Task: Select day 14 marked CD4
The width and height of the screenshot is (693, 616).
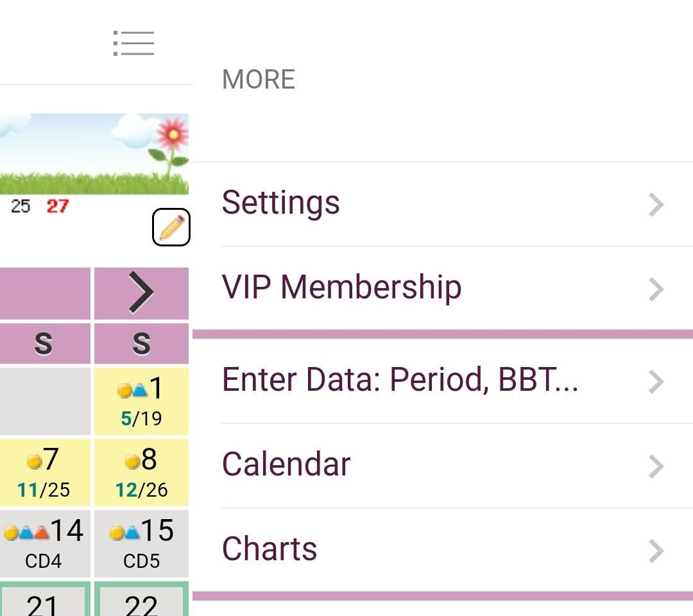Action: click(x=44, y=543)
